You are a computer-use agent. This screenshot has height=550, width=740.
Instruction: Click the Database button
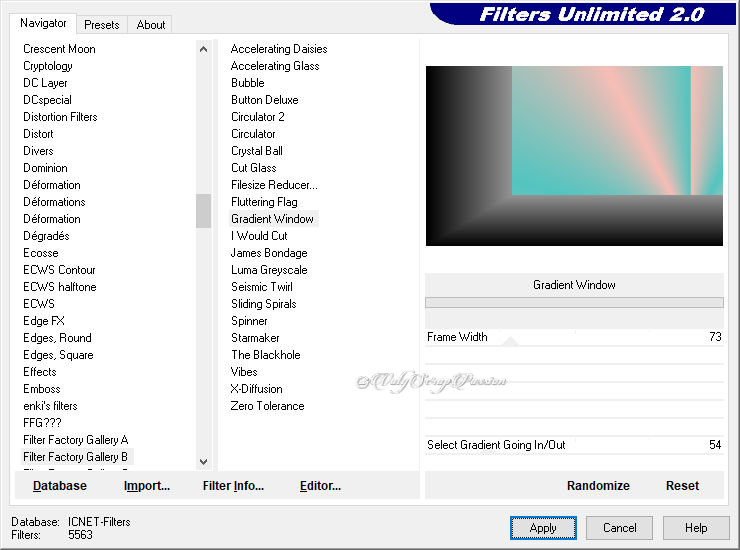pos(60,486)
